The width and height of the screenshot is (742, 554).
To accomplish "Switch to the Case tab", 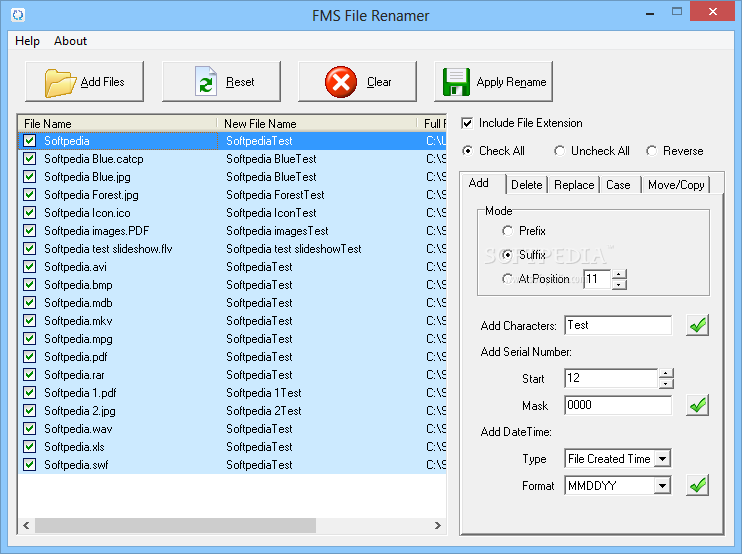I will (618, 185).
